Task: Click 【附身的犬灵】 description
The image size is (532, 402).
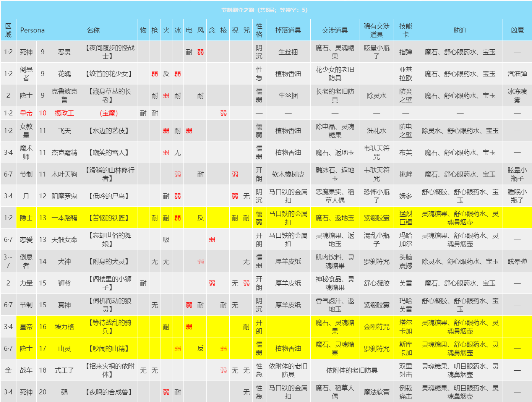Action: coord(109,261)
